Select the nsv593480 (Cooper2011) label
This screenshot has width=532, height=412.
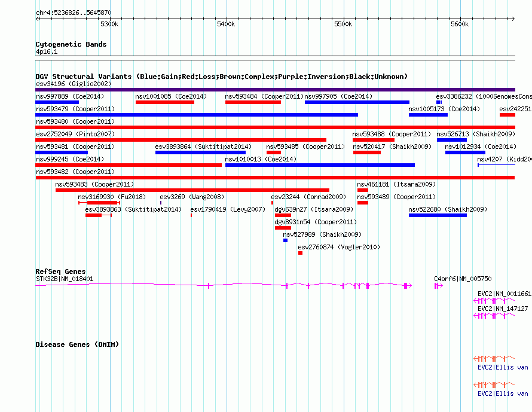coord(75,121)
